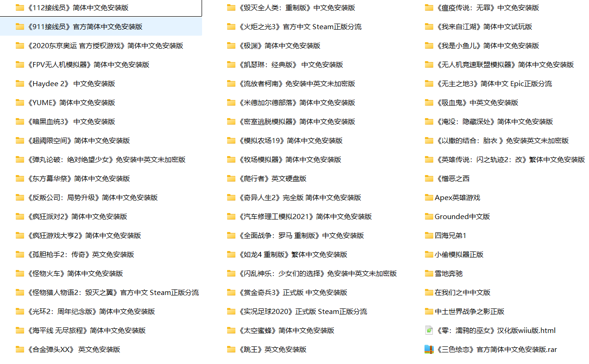Click RAR archive icon of《三色绘恋》

tap(429, 349)
